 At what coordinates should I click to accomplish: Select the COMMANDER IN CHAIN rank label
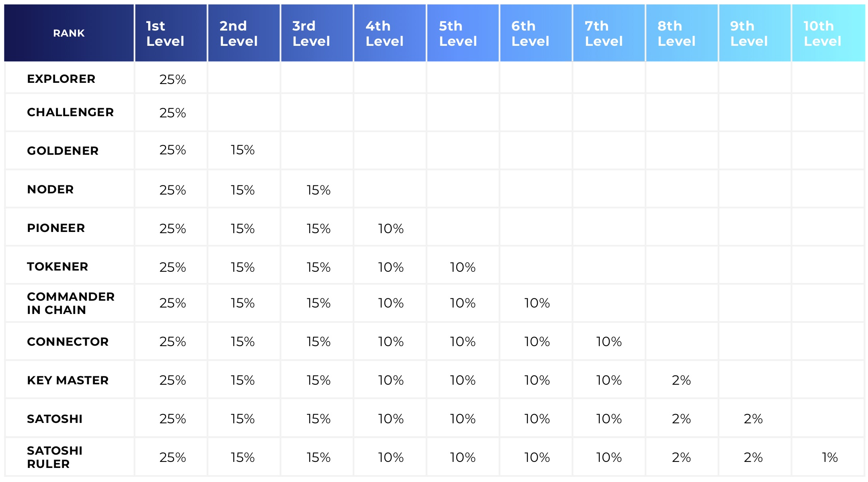(x=70, y=303)
